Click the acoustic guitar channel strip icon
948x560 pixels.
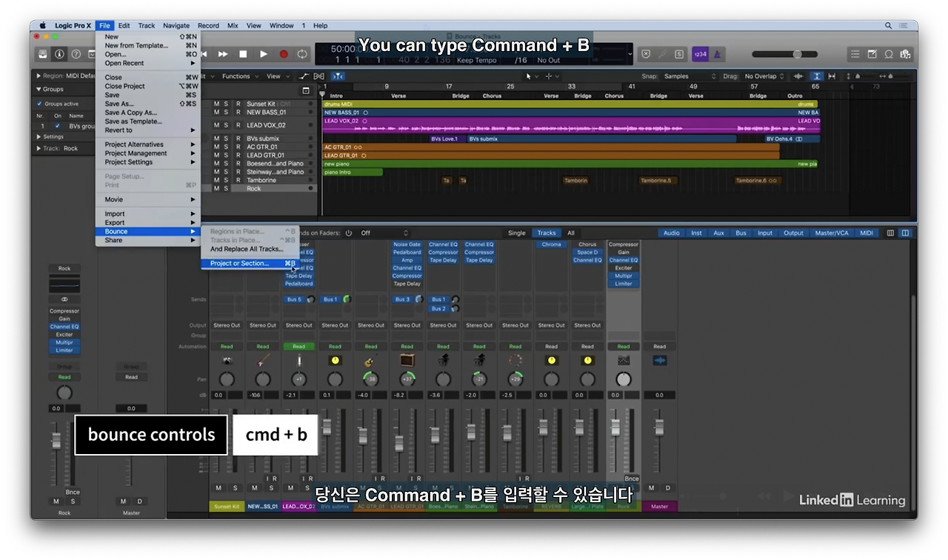coord(371,361)
